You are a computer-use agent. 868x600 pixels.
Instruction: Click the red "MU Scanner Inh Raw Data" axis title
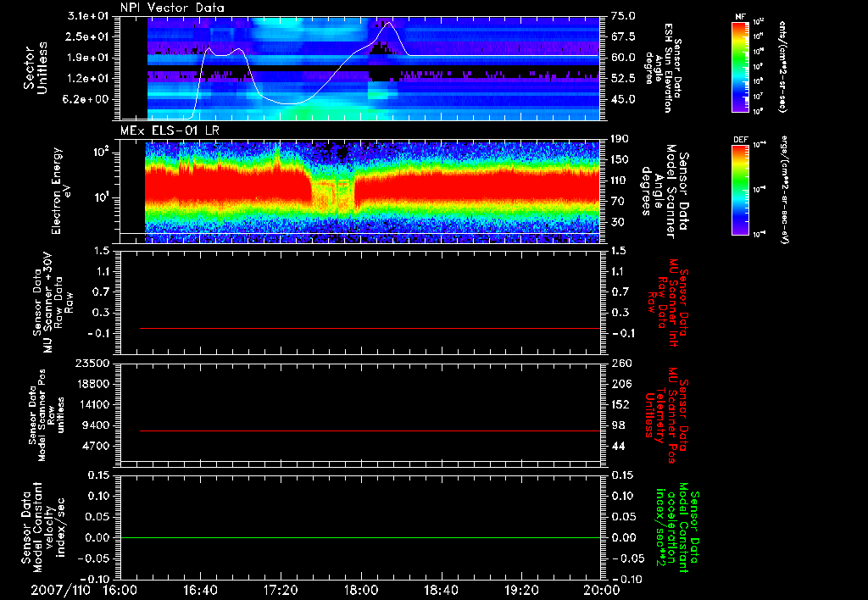668,303
